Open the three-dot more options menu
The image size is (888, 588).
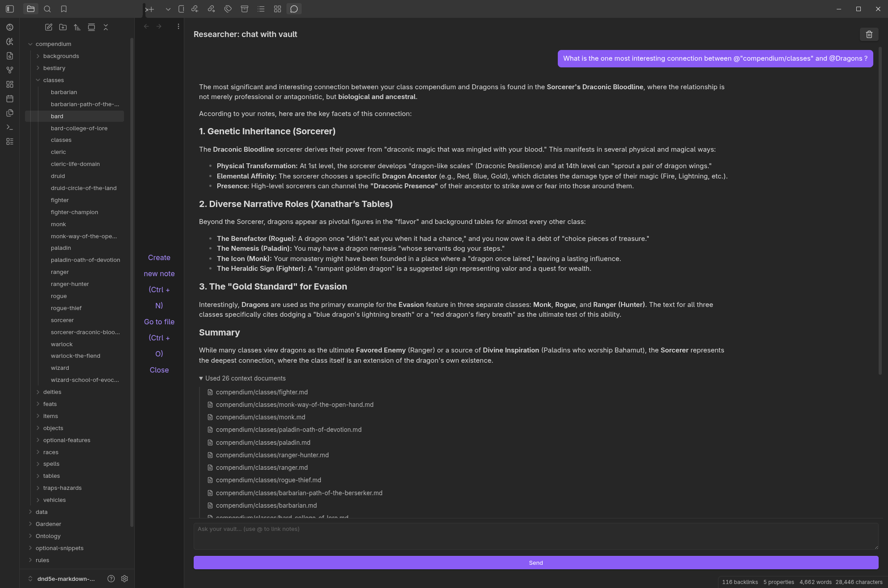(177, 26)
